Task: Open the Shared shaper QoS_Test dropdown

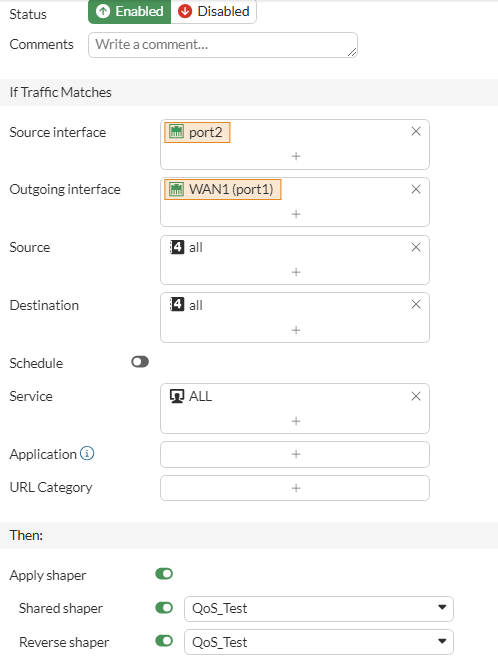Action: pyautogui.click(x=319, y=608)
